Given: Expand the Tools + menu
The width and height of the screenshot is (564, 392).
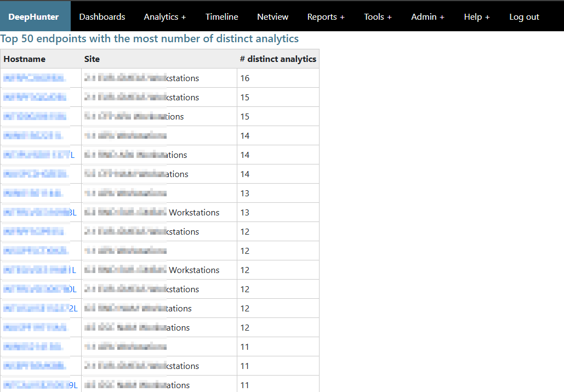Looking at the screenshot, I should click(x=378, y=16).
